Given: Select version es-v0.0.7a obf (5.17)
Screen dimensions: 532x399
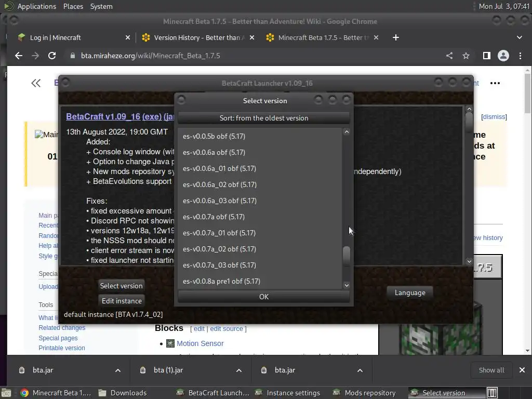Looking at the screenshot, I should (x=260, y=217).
